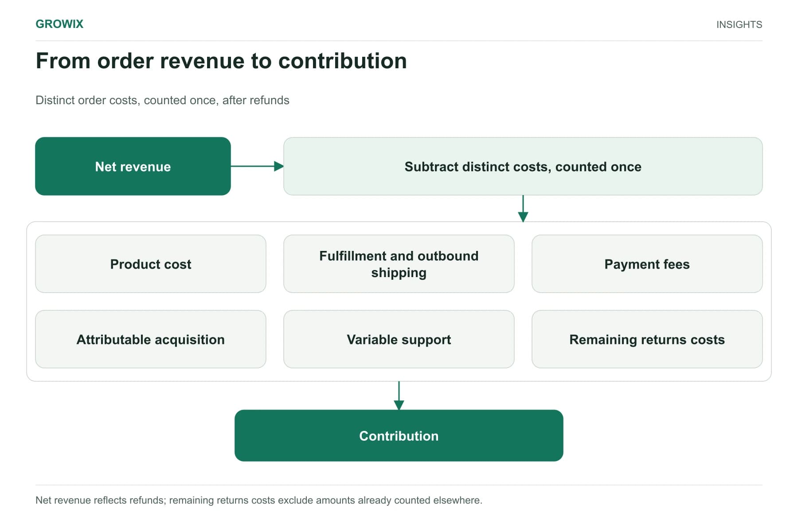Select the heading 'From order revenue to contribution'

[x=221, y=61]
